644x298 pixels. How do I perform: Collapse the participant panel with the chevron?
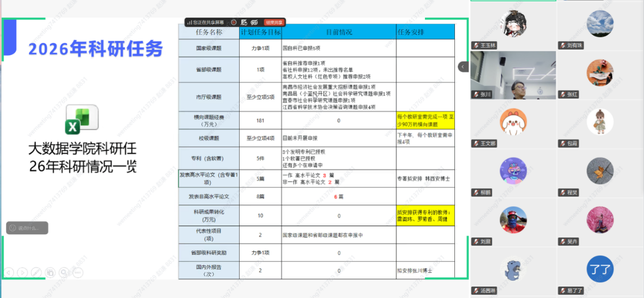(463, 67)
